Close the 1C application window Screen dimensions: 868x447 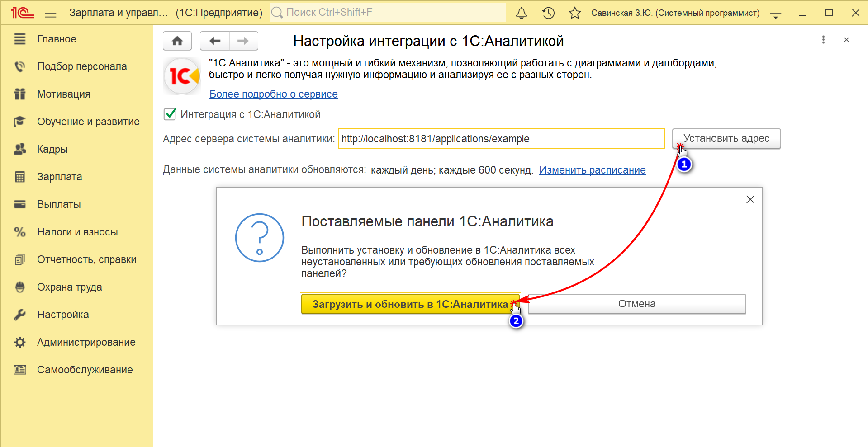pos(856,13)
